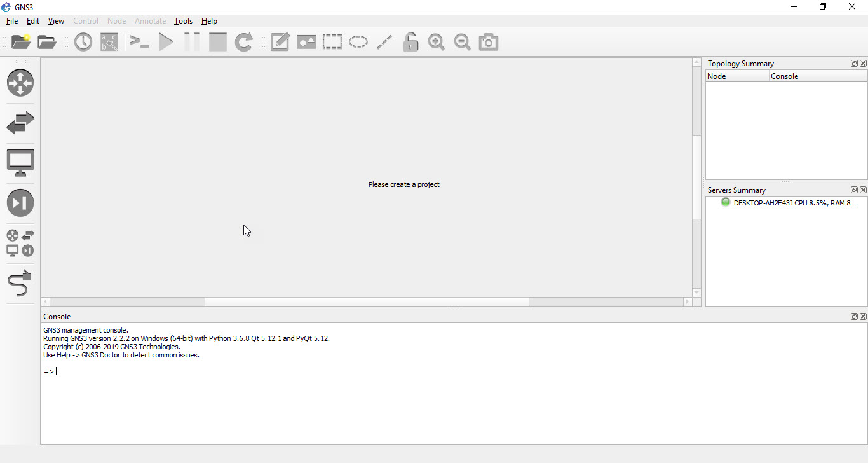Viewport: 868px width, 463px height.
Task: Click the scroll down arrow of workspace
Action: [696, 293]
